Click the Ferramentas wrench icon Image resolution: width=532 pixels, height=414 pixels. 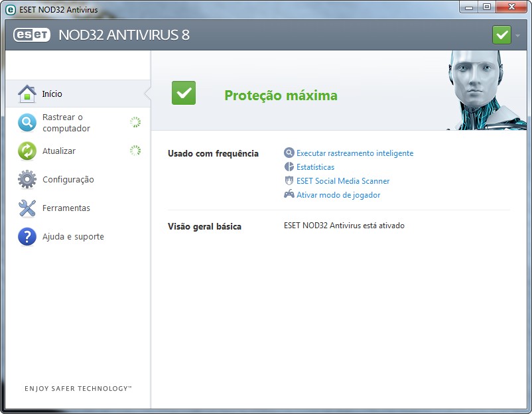click(x=27, y=208)
